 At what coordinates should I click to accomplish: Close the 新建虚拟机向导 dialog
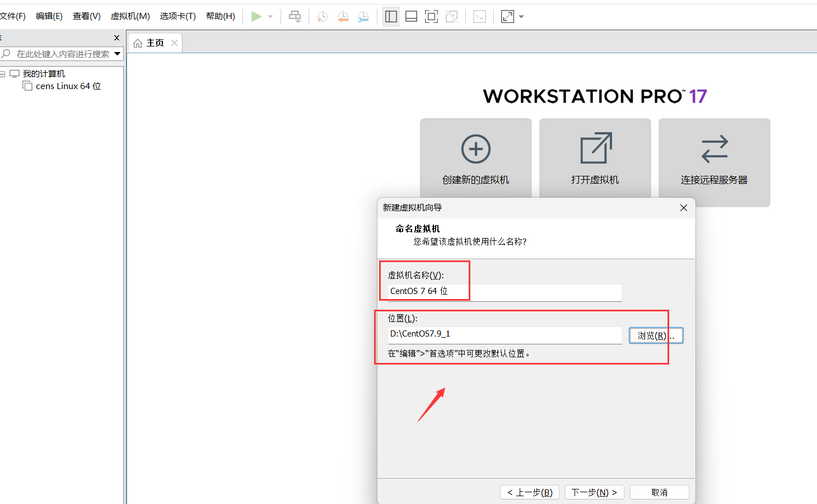point(684,208)
